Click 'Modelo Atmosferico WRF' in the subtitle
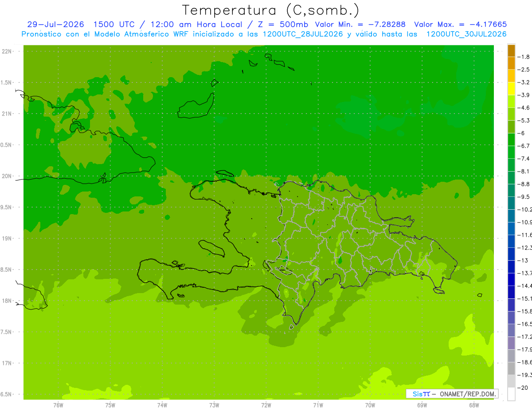This screenshot has width=532, height=411. click(141, 34)
